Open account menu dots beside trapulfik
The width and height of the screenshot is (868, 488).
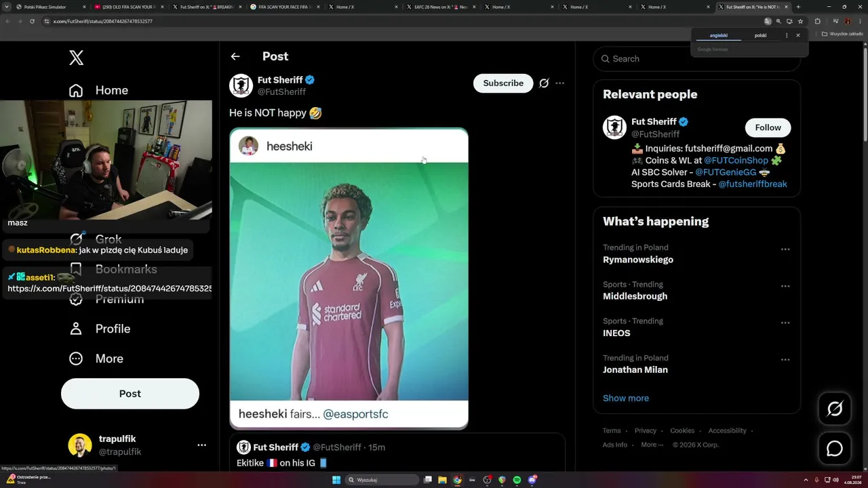(201, 445)
